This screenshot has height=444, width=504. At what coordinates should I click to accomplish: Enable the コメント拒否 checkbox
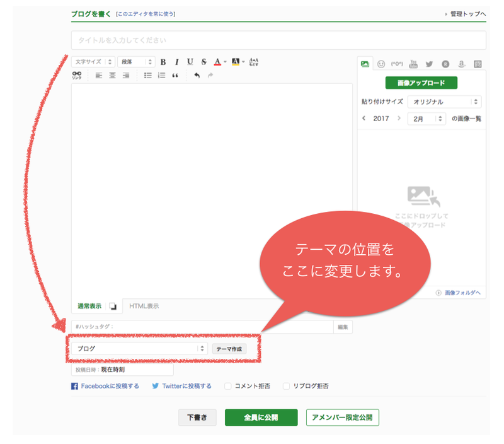[x=228, y=386]
